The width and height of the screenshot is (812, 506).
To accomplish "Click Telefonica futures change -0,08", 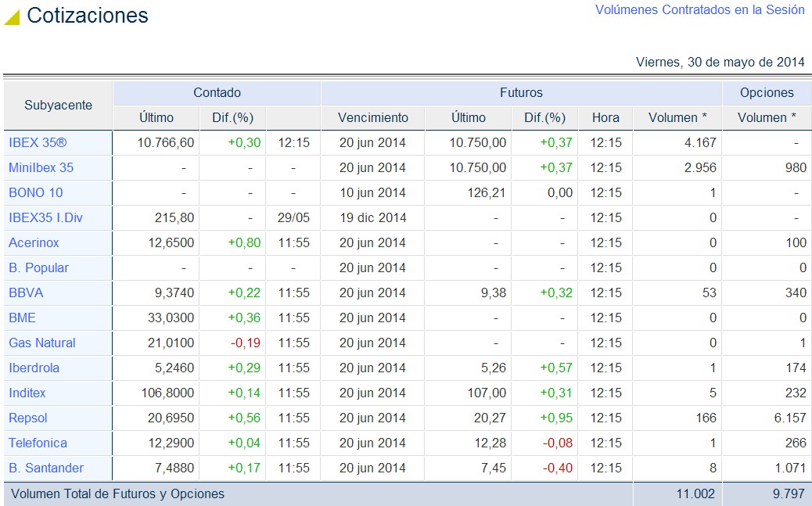I will point(558,443).
